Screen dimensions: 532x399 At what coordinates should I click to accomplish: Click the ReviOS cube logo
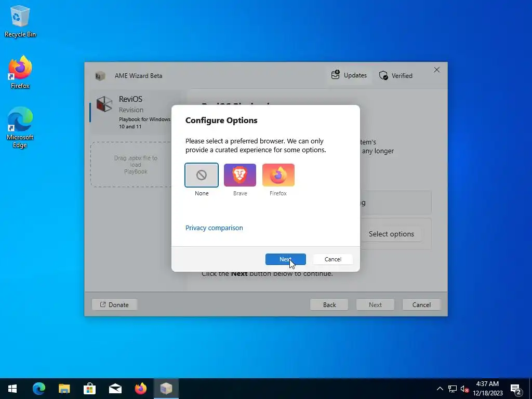pos(104,104)
